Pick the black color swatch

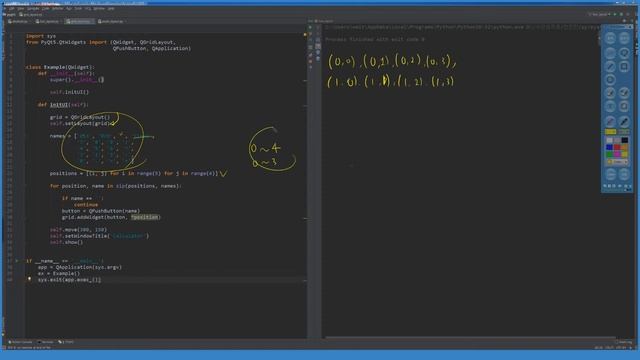(x=625, y=140)
